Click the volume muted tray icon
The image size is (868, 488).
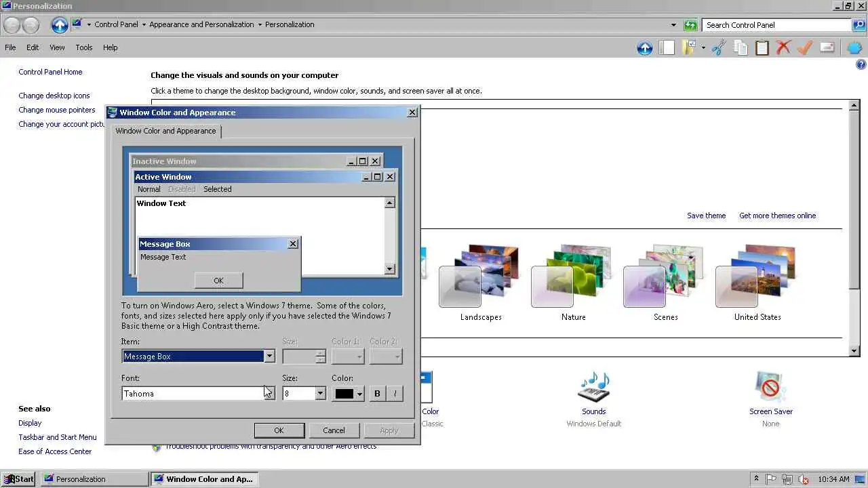[x=804, y=479]
